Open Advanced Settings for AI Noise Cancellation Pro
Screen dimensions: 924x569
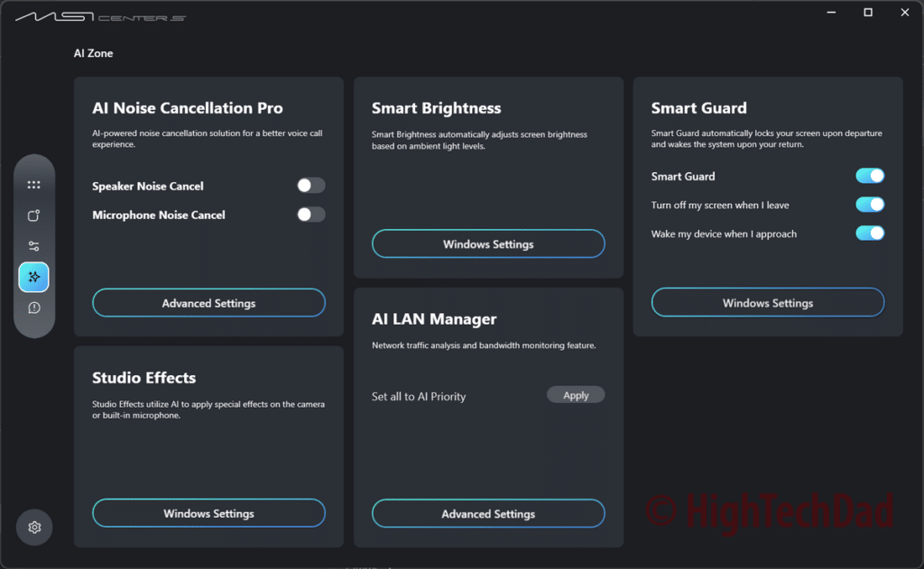click(x=208, y=303)
